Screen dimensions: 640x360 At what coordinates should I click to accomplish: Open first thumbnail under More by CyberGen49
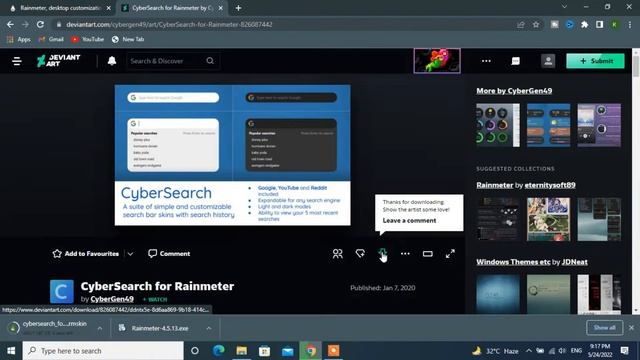click(x=498, y=125)
